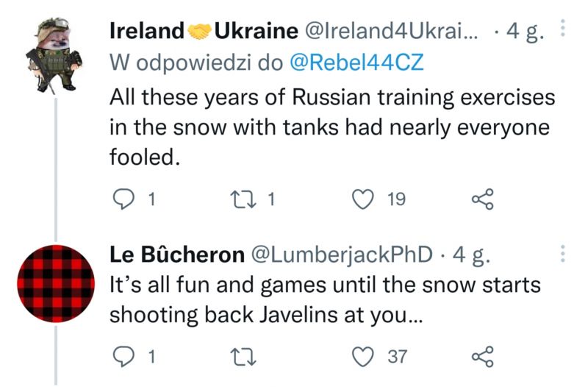Screen dimensions: 588x387
Task: Reply to Le Bûcheron's tweet
Action: pos(123,357)
